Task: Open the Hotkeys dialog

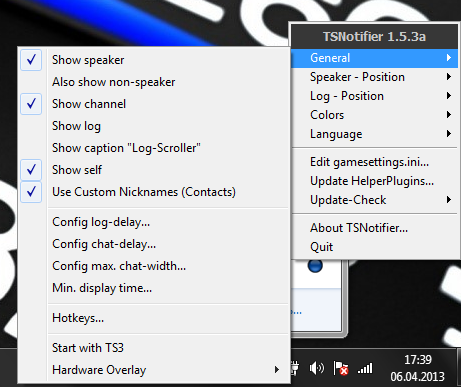Action: tap(153, 318)
